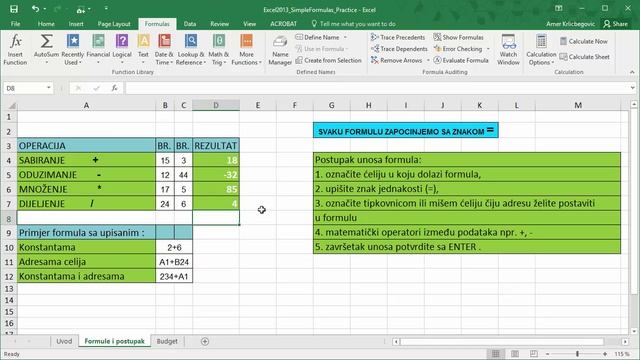Viewport: 640px width, 360px height.
Task: Switch to Page Break Preview icon
Action: [x=533, y=354]
